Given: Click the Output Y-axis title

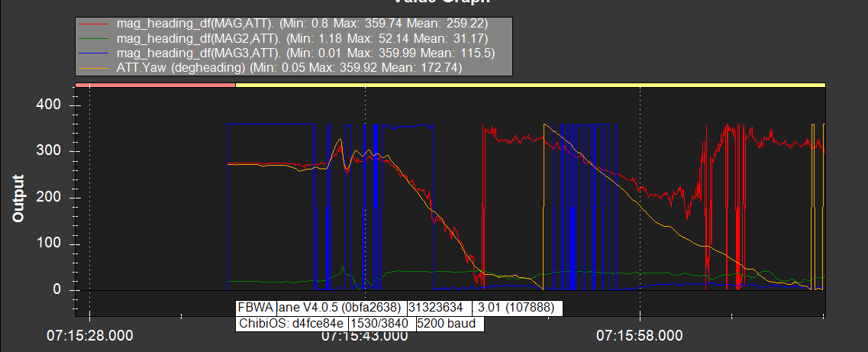Looking at the screenshot, I should click(18, 198).
